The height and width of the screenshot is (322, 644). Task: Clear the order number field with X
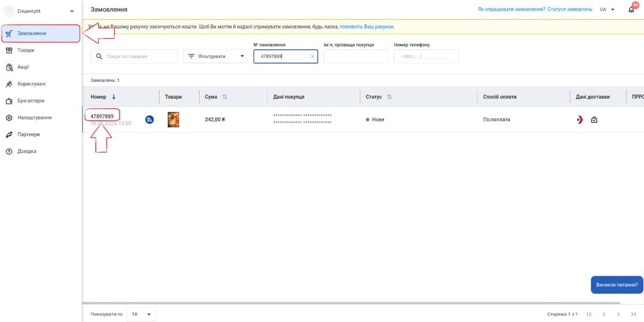(312, 57)
